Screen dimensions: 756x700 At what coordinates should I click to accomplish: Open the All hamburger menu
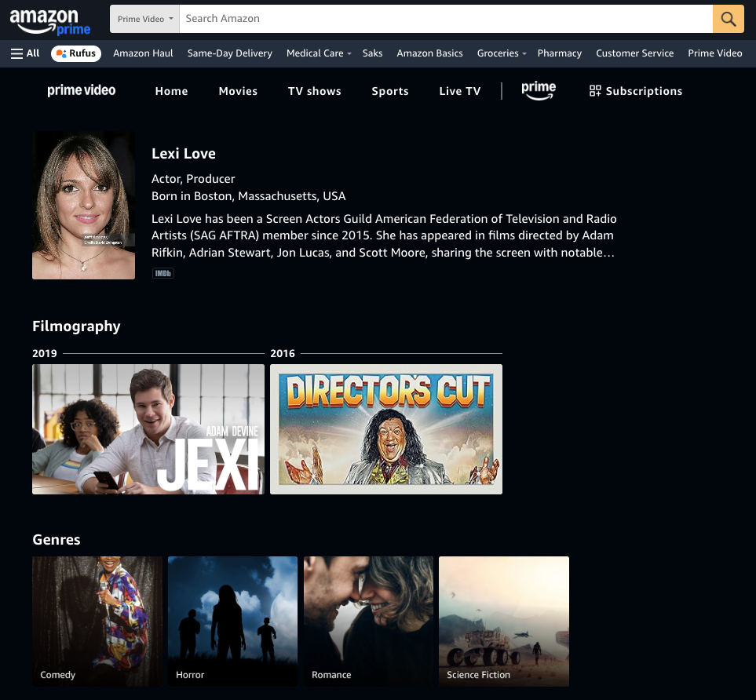click(25, 53)
